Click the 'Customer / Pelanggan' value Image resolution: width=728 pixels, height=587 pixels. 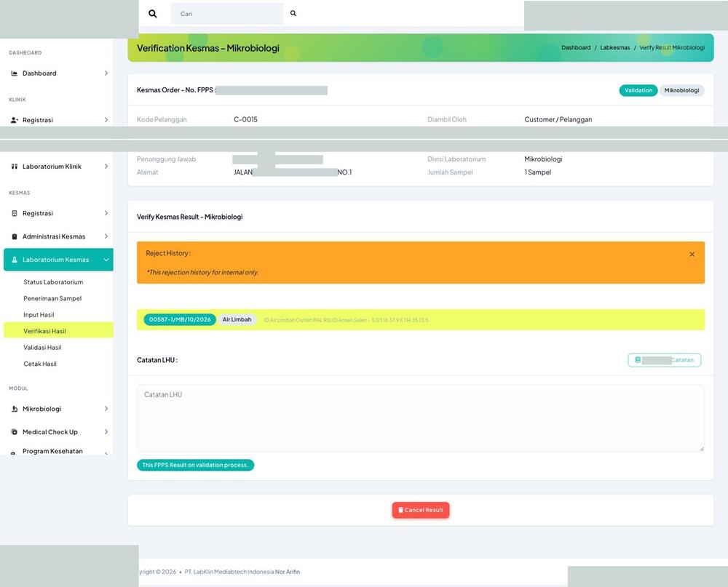coord(558,120)
